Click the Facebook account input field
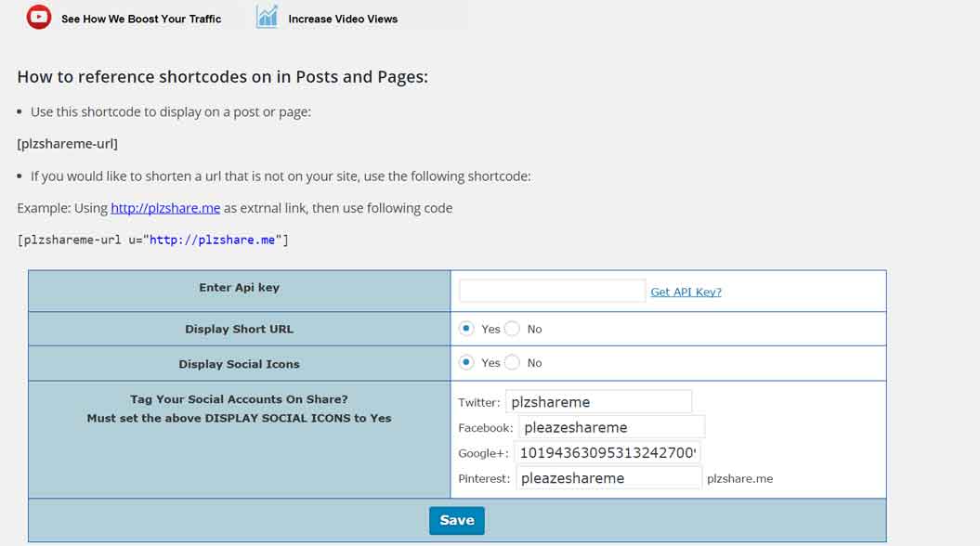The image size is (980, 546). point(611,427)
